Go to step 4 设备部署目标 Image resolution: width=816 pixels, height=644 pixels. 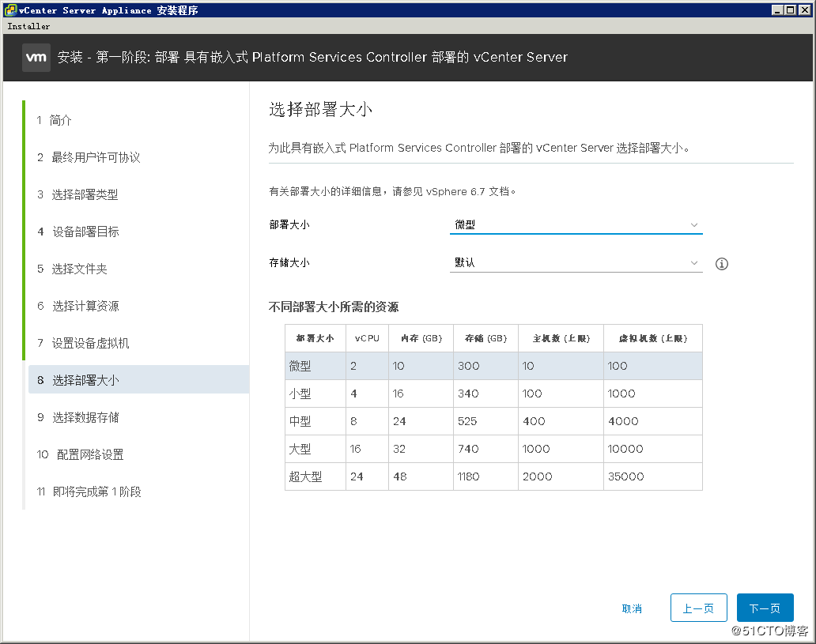78,232
